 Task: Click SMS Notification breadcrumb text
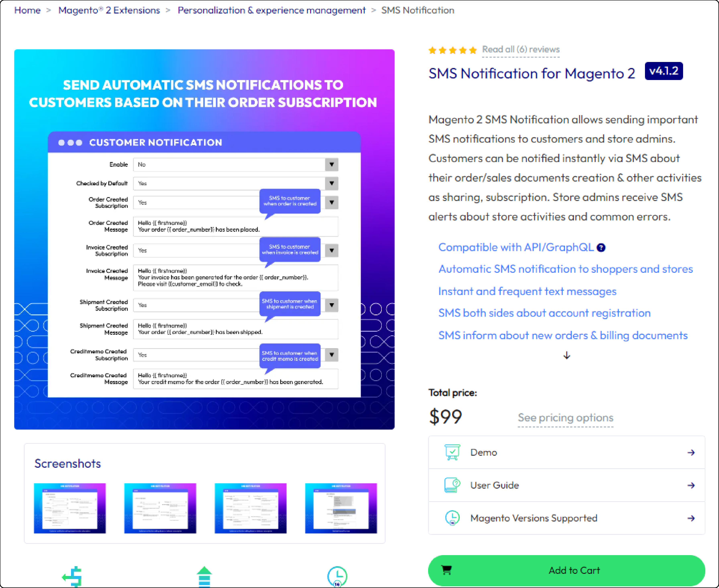(x=418, y=10)
